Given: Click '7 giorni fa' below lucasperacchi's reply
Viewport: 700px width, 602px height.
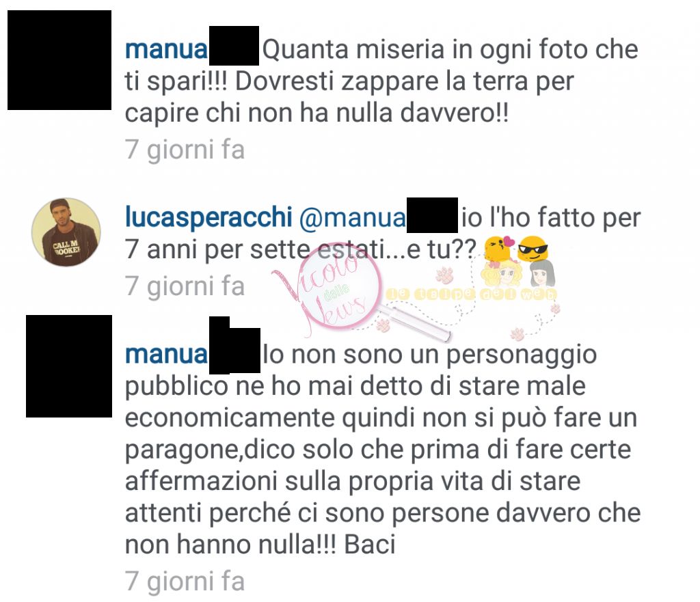Looking at the screenshot, I should point(185,286).
